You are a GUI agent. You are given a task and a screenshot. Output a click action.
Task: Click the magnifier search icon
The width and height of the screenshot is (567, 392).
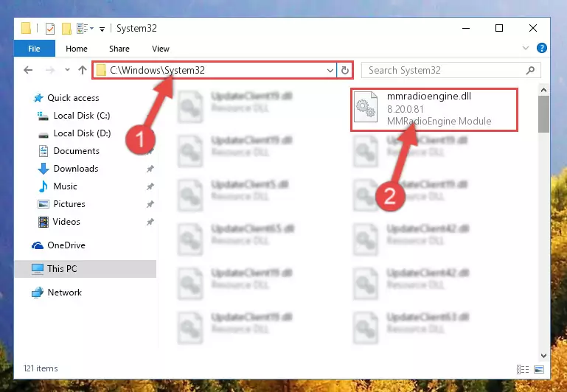pyautogui.click(x=530, y=70)
